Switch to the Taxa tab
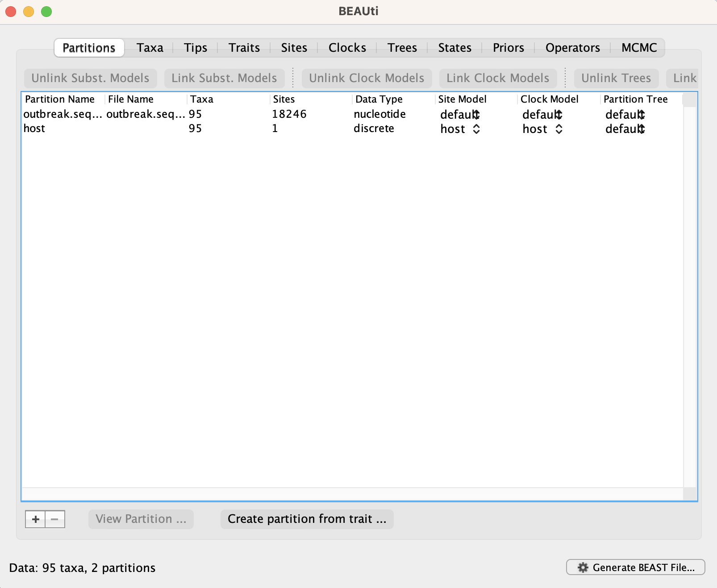 tap(150, 48)
